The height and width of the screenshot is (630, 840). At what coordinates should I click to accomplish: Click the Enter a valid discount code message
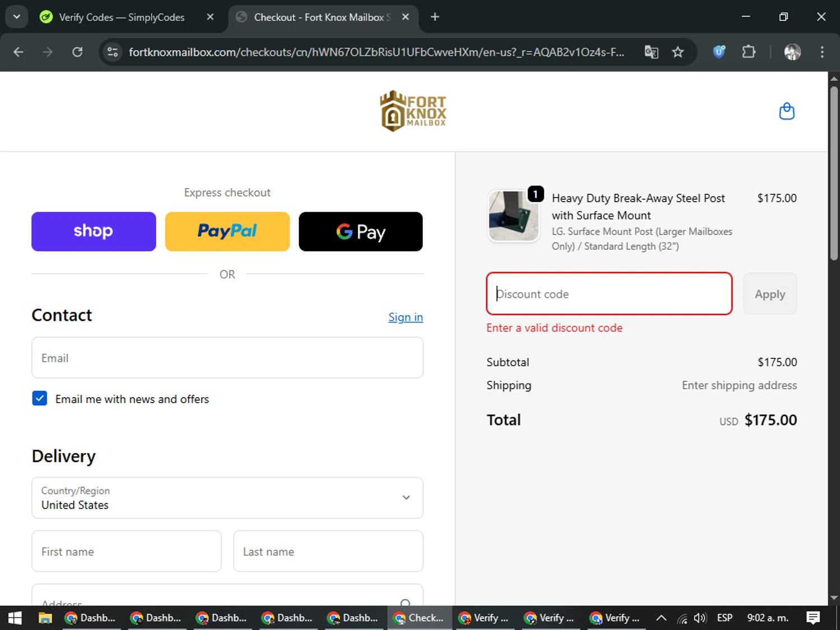coord(554,328)
